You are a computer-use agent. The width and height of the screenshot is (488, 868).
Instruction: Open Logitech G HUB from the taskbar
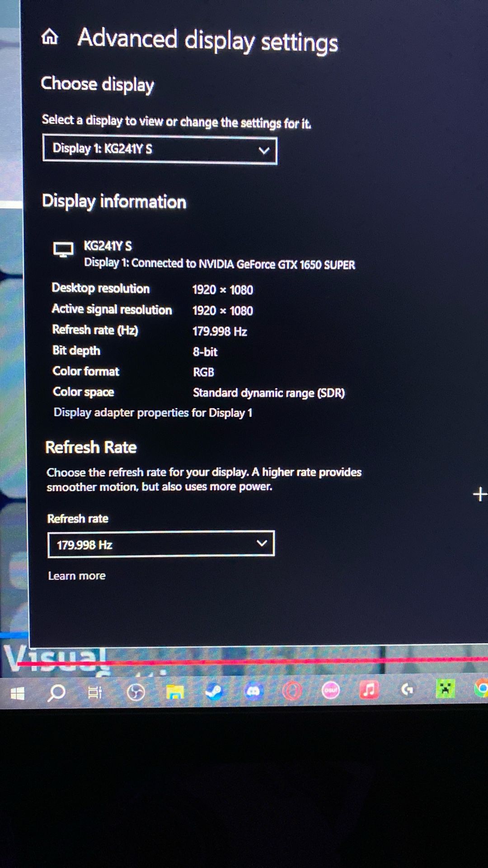pos(407,689)
